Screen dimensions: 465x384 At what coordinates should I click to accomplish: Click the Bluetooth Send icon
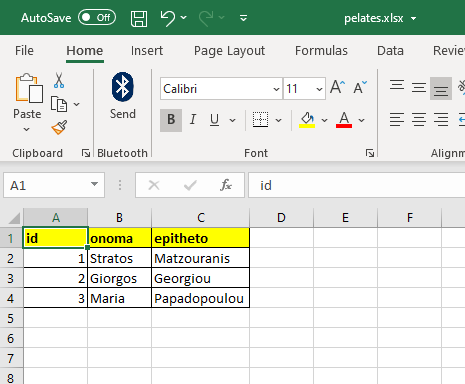123,87
